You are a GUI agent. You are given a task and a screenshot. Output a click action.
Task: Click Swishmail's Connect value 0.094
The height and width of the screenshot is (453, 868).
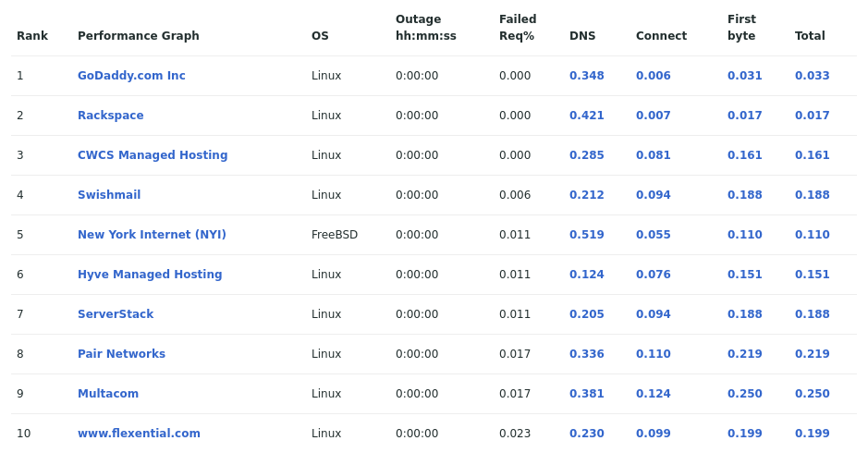click(654, 195)
